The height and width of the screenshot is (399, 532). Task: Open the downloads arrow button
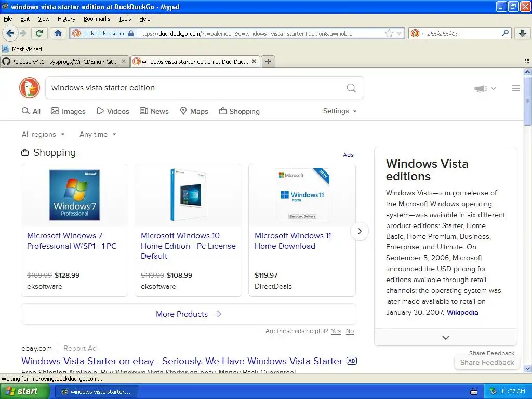point(523,33)
